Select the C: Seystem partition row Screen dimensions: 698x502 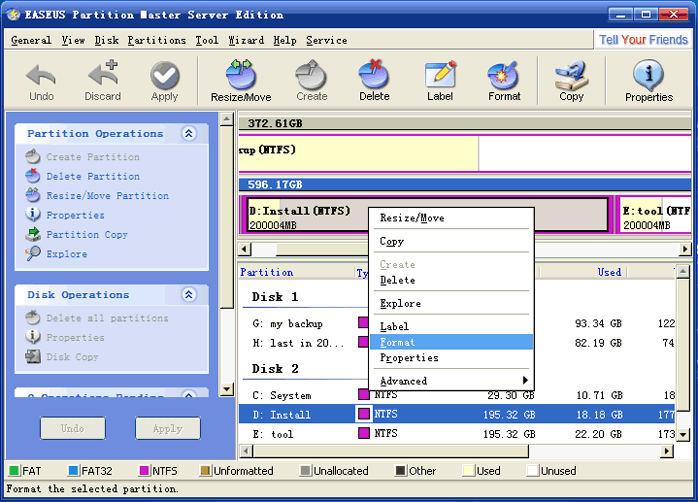click(x=457, y=395)
